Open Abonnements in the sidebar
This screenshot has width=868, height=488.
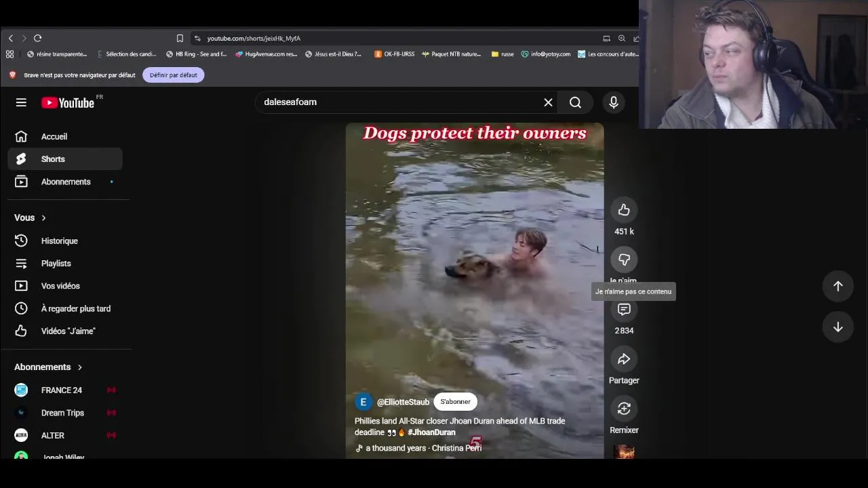pyautogui.click(x=65, y=182)
